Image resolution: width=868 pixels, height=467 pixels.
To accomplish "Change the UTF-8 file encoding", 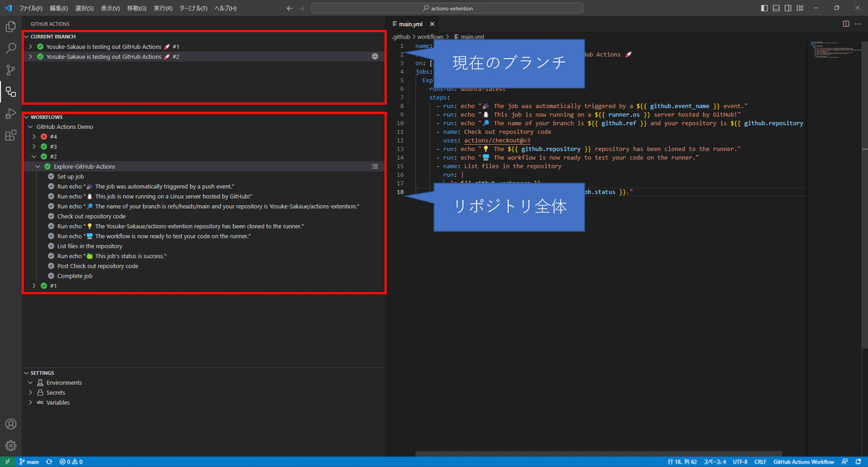I will pos(740,462).
